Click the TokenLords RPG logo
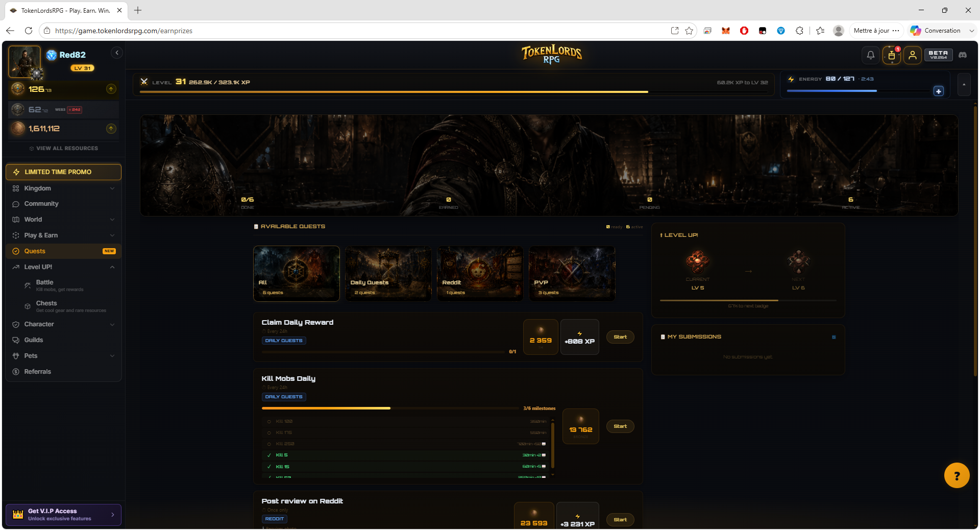This screenshot has height=531, width=980. click(x=551, y=54)
